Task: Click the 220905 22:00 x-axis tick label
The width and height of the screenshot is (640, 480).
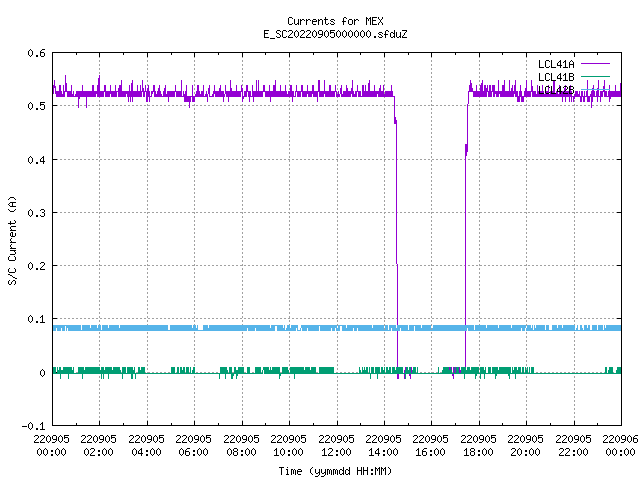Action: pyautogui.click(x=573, y=445)
